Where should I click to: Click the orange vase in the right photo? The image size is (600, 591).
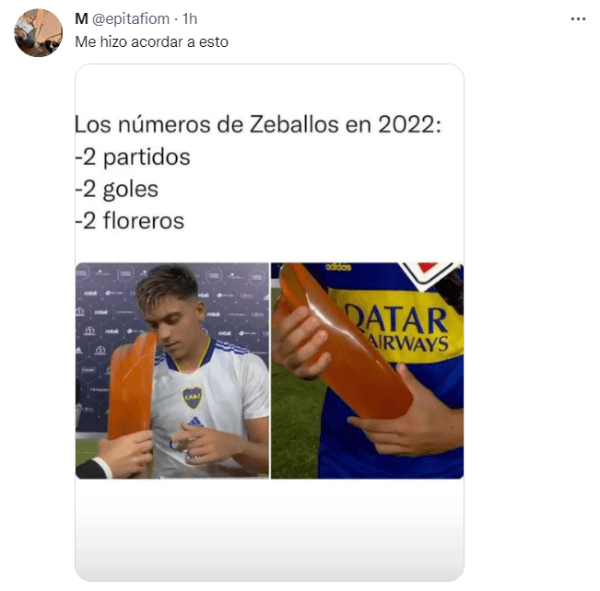pyautogui.click(x=344, y=341)
